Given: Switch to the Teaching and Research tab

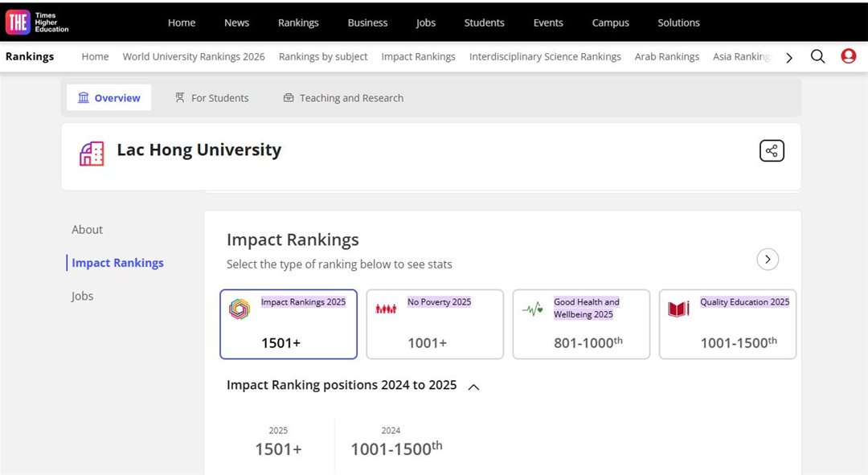Looking at the screenshot, I should click(343, 97).
